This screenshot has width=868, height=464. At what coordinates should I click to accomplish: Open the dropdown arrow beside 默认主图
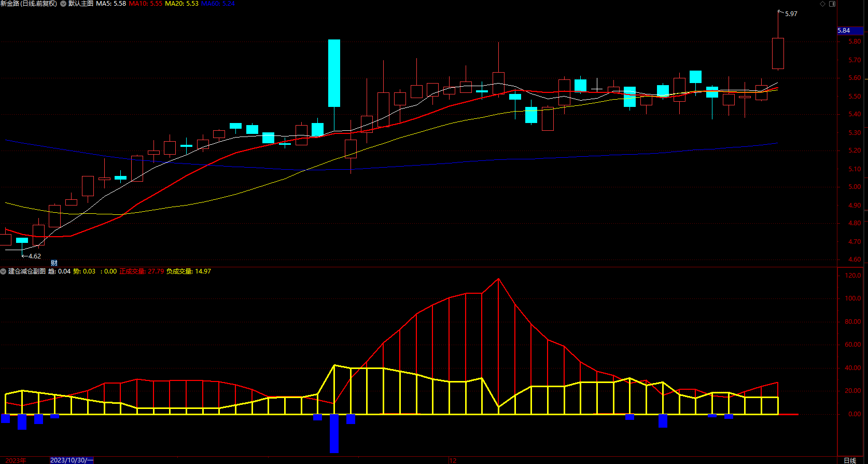coord(63,4)
